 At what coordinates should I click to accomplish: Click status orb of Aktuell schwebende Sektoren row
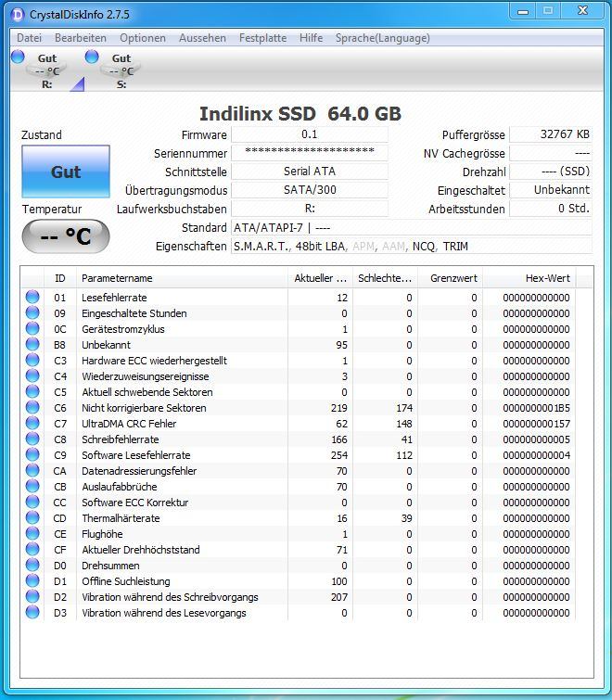pyautogui.click(x=32, y=391)
